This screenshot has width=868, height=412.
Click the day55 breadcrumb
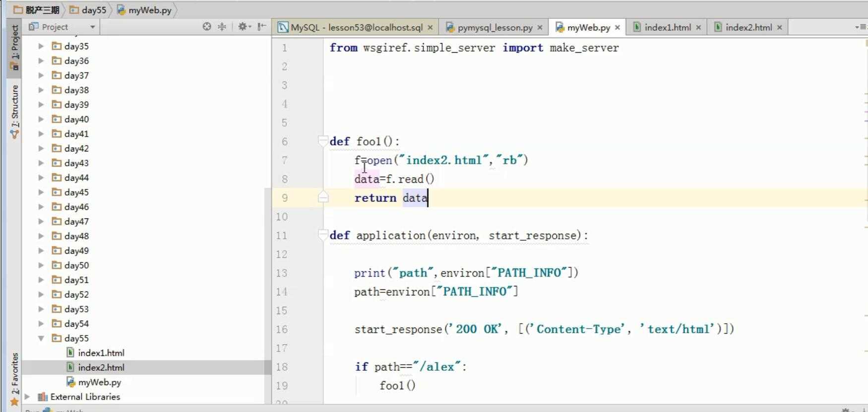[88, 10]
